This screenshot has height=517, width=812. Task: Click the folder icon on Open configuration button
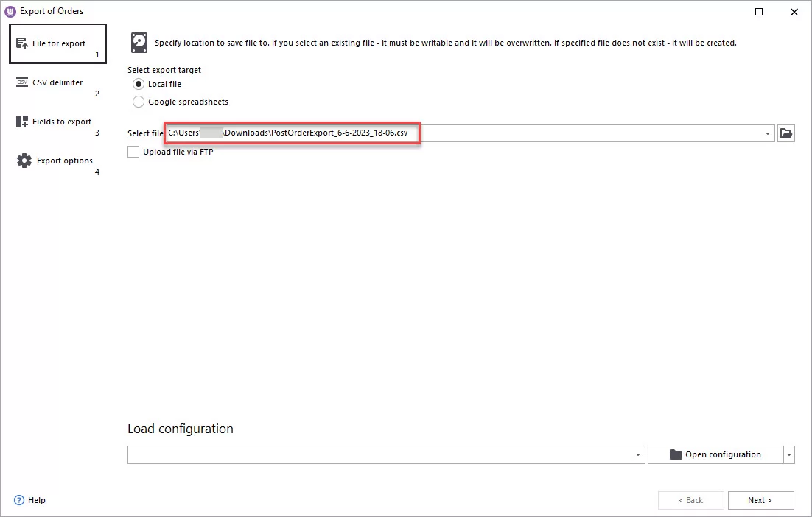(x=675, y=454)
